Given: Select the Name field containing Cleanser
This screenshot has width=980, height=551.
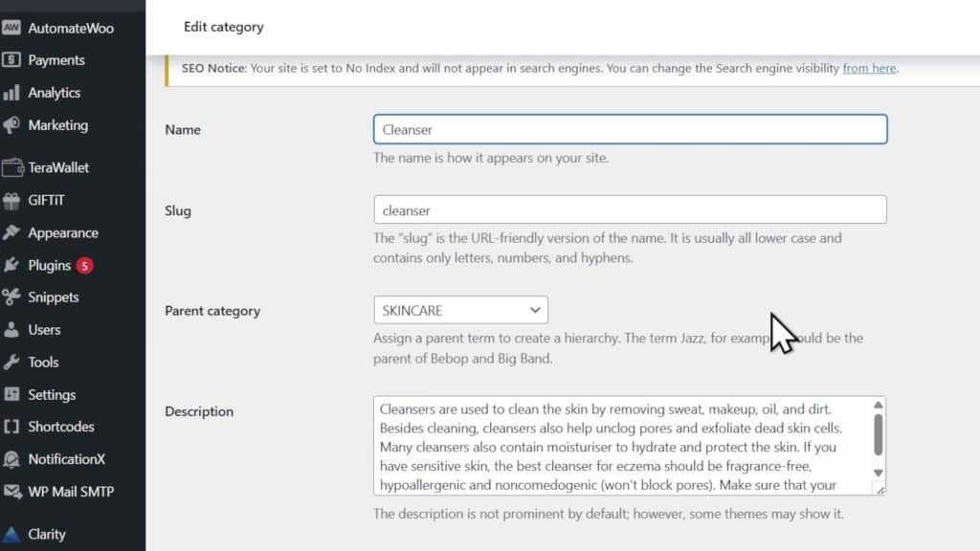Looking at the screenshot, I should 630,128.
